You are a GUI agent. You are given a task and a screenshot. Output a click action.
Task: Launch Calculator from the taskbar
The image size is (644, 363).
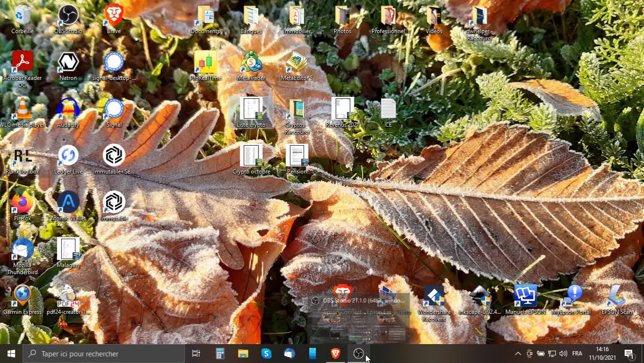220,354
